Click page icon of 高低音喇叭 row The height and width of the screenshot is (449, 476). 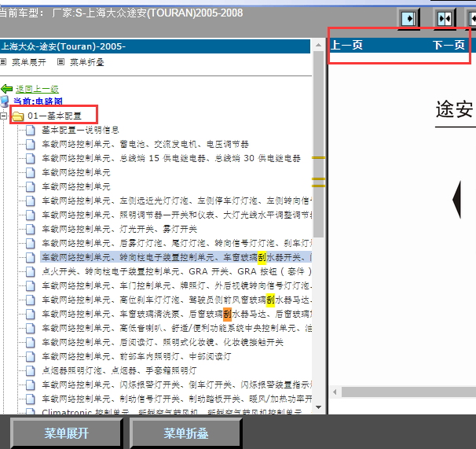pos(30,328)
